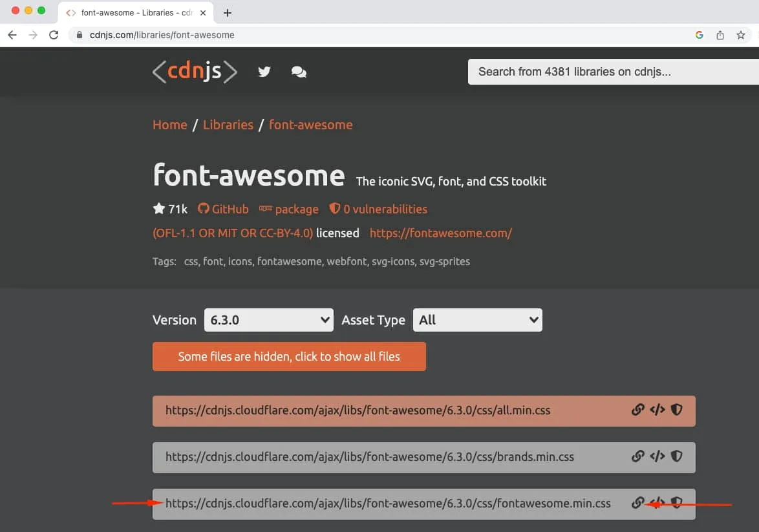Click the cdnjs logo
This screenshot has width=759, height=532.
[195, 72]
